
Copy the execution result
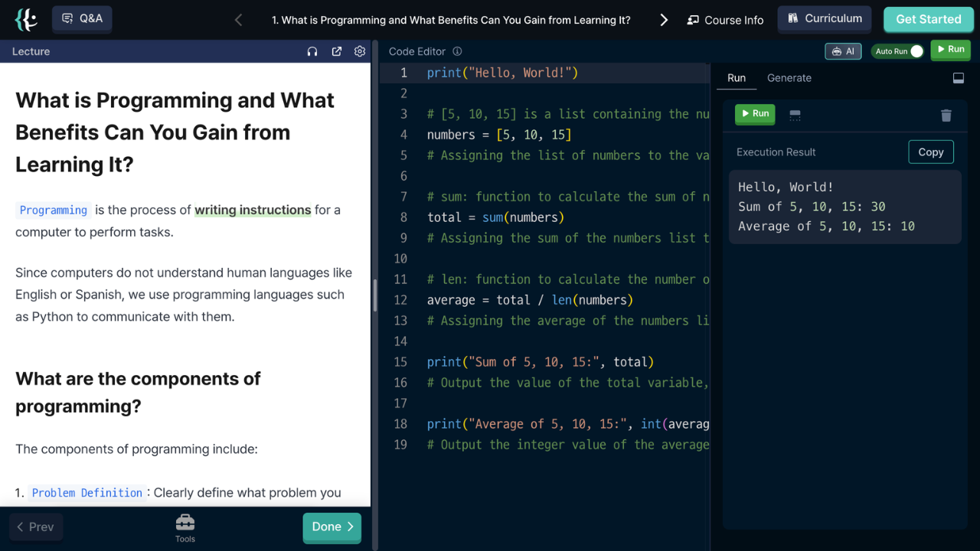[x=931, y=152]
